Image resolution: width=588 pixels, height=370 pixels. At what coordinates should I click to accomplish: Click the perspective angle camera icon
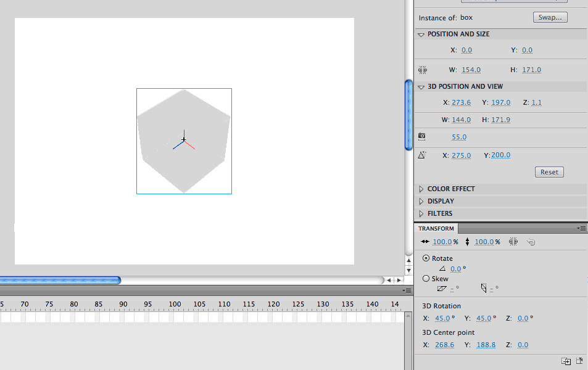422,136
